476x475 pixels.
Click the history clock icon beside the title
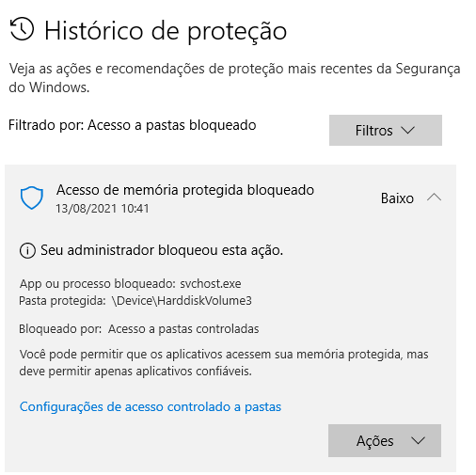coord(22,29)
